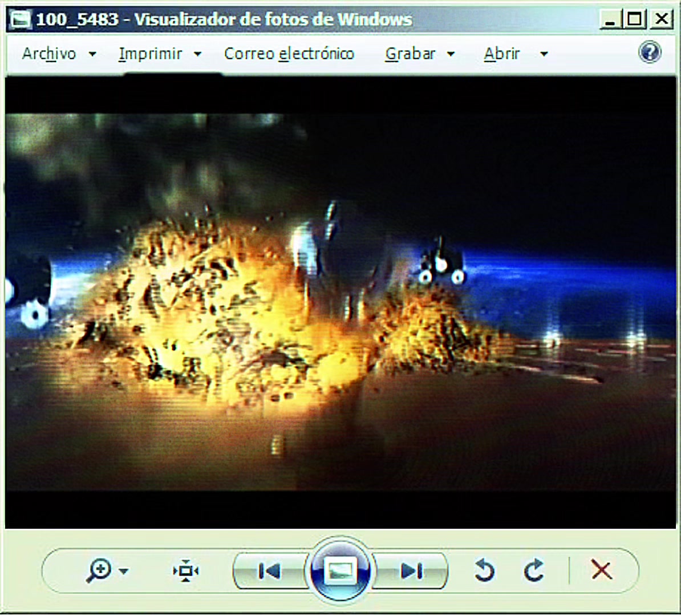Rotate the image clockwise
Screen dimensions: 681x616
click(534, 570)
